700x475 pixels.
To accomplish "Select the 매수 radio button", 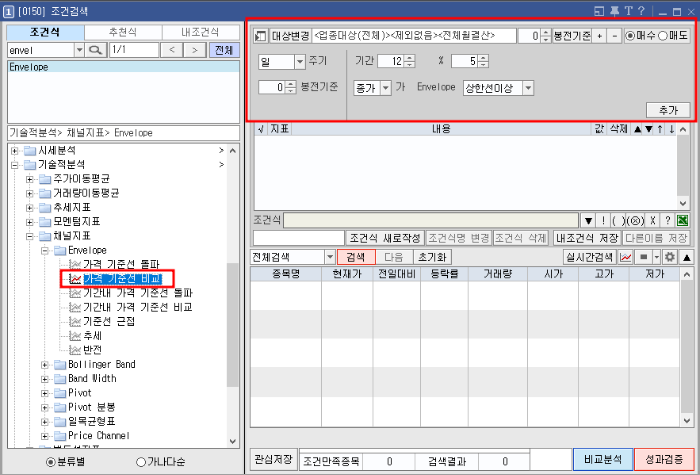I will coord(630,36).
